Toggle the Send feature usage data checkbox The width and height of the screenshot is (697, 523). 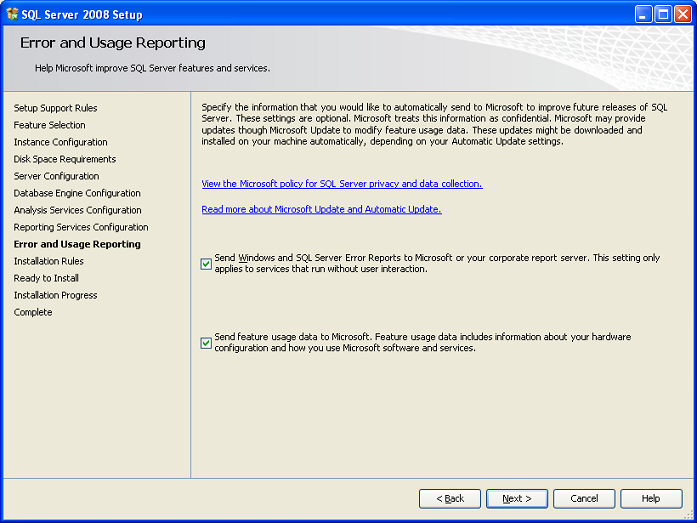point(206,343)
